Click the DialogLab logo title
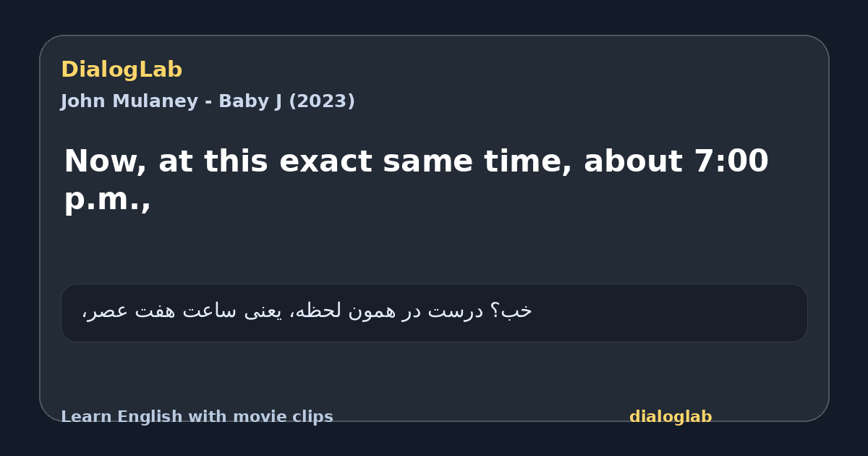868x456 pixels. coord(122,69)
